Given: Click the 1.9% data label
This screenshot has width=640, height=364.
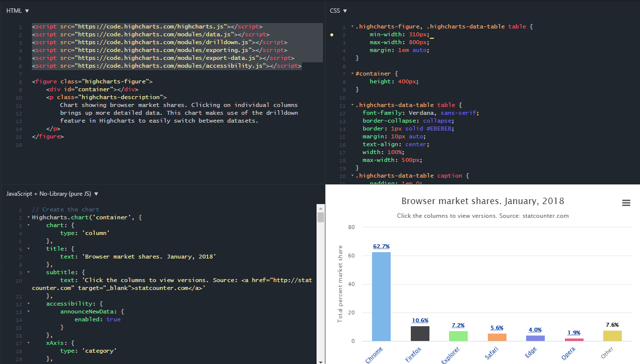Looking at the screenshot, I should (574, 333).
